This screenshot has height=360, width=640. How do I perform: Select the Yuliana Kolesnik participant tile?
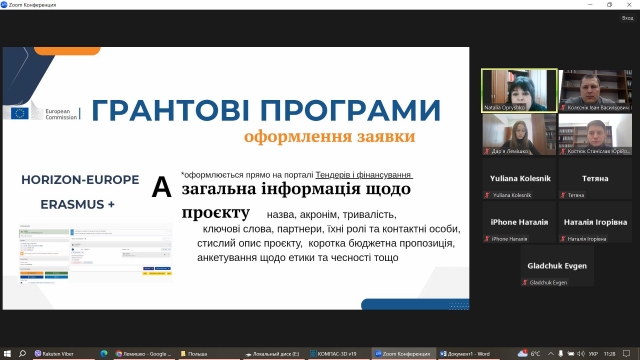[x=519, y=178]
